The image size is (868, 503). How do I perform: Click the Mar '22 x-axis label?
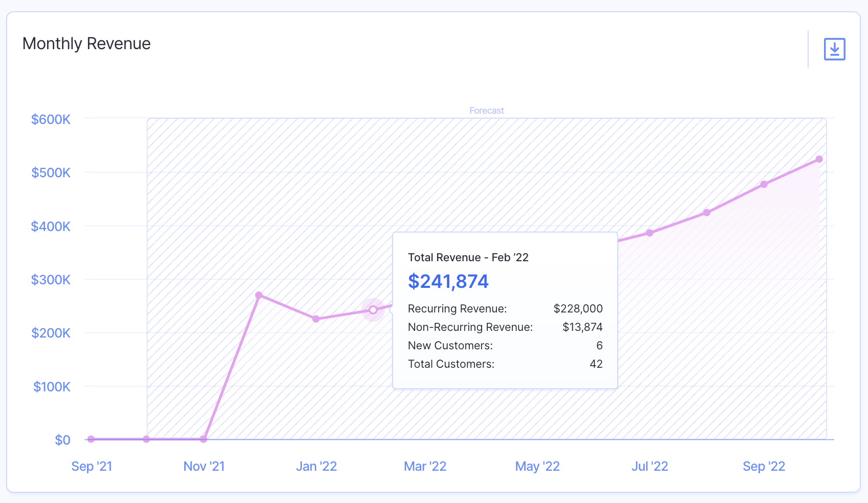pos(425,466)
